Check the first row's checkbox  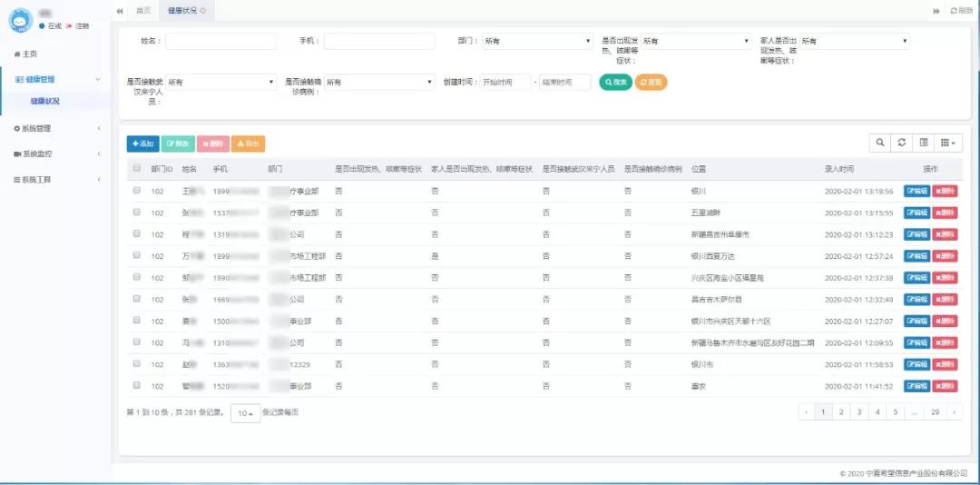136,191
